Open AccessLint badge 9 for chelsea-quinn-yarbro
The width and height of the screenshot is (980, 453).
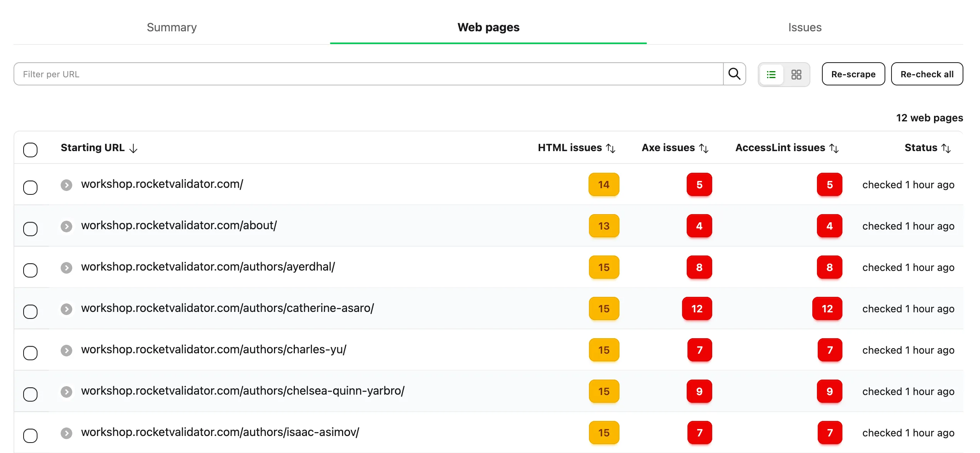tap(829, 391)
